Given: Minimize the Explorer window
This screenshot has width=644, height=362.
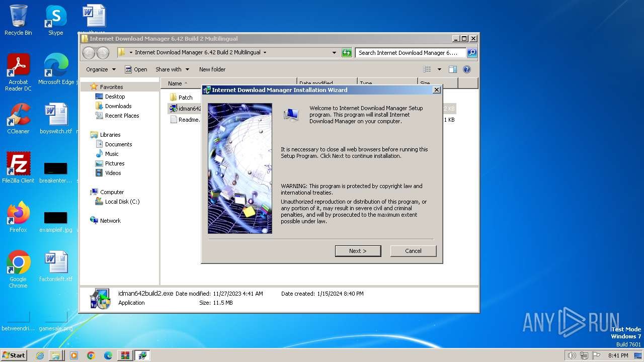Looking at the screenshot, I should coord(456,38).
